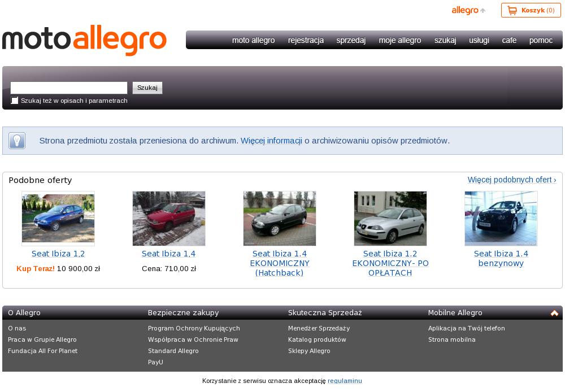Open Program Ochrony Kupujących link
Viewport: 565px width, 392px height.
pyautogui.click(x=194, y=328)
